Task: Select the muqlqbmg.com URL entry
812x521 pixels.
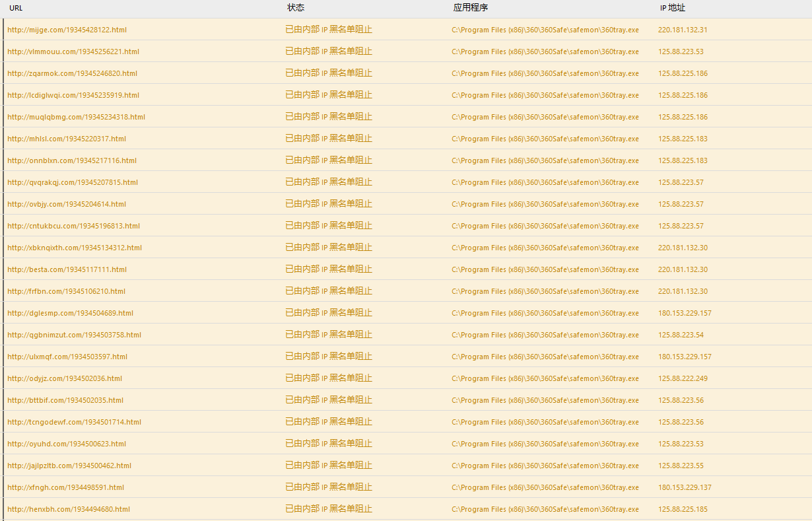Action: point(76,117)
